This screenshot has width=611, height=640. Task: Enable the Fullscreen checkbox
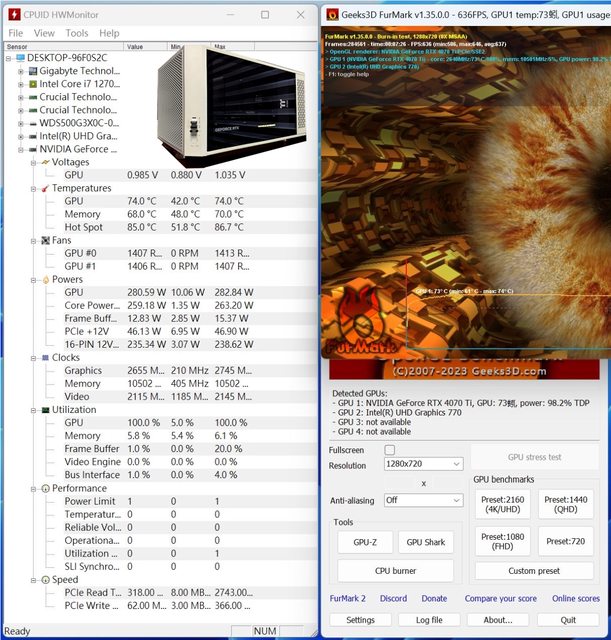coord(389,450)
